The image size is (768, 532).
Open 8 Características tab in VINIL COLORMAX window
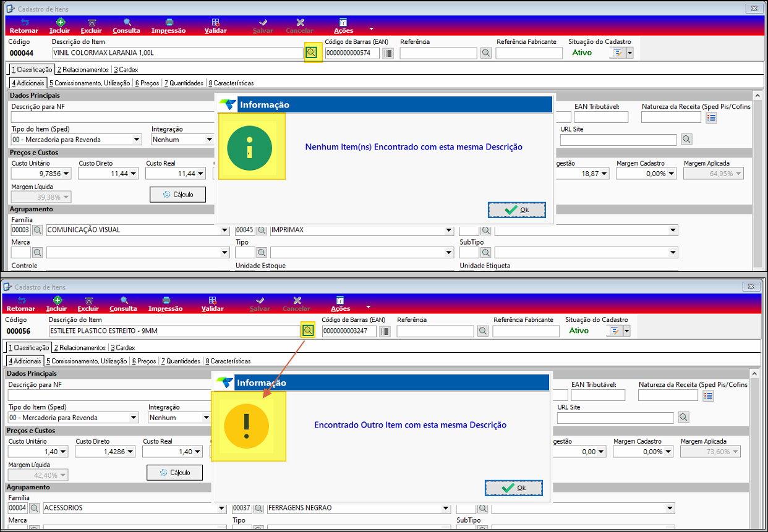[231, 83]
